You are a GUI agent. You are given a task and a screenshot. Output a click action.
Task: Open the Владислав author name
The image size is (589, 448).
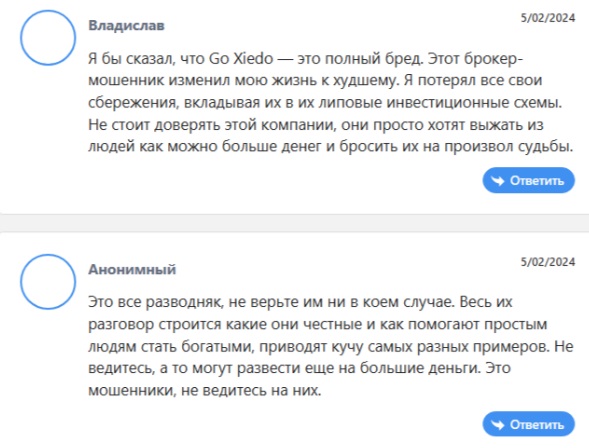[126, 26]
